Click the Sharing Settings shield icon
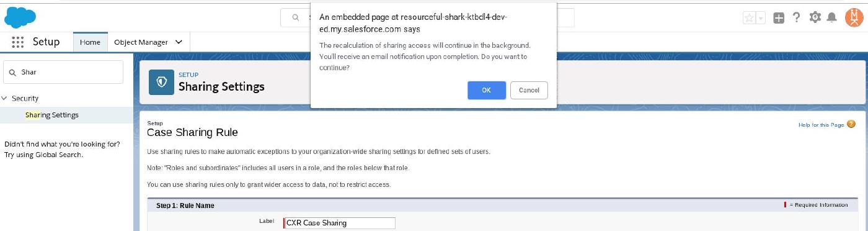The width and height of the screenshot is (868, 231). click(x=161, y=82)
